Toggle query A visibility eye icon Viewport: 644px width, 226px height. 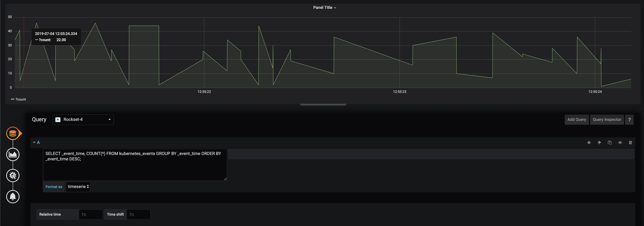pyautogui.click(x=620, y=142)
